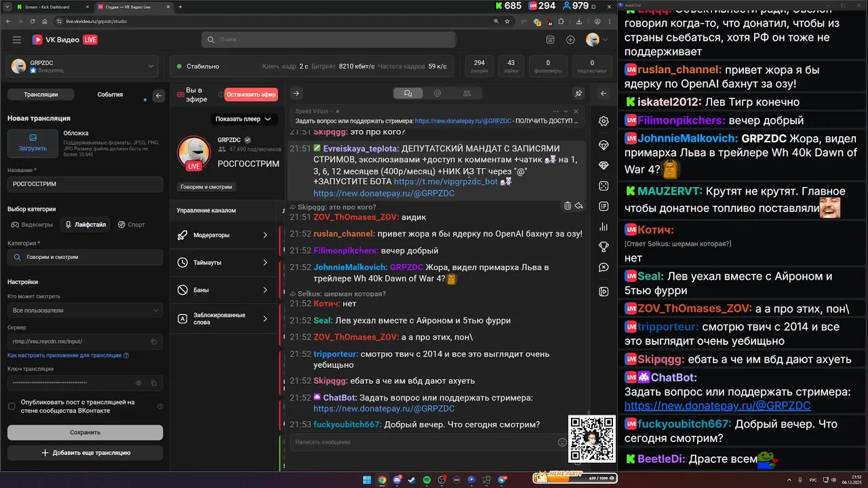868x488 pixels.
Task: Open the outlined diamond icon in sidebar
Action: (604, 145)
